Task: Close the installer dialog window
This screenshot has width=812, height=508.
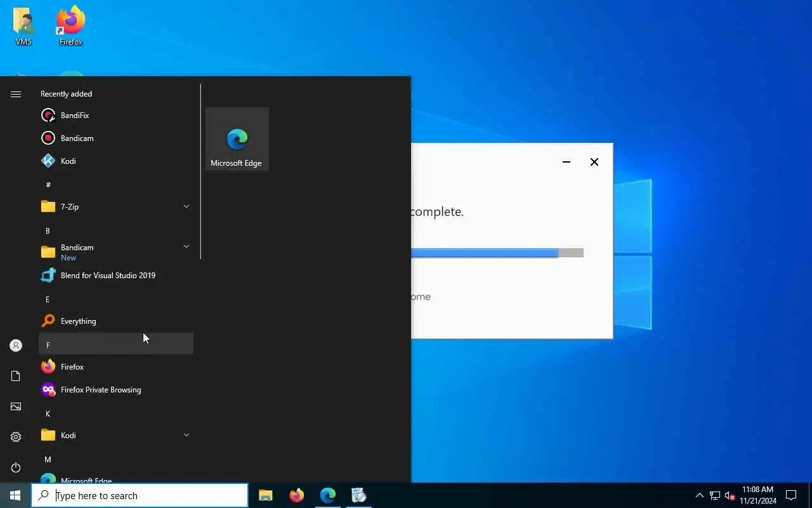Action: [x=594, y=162]
